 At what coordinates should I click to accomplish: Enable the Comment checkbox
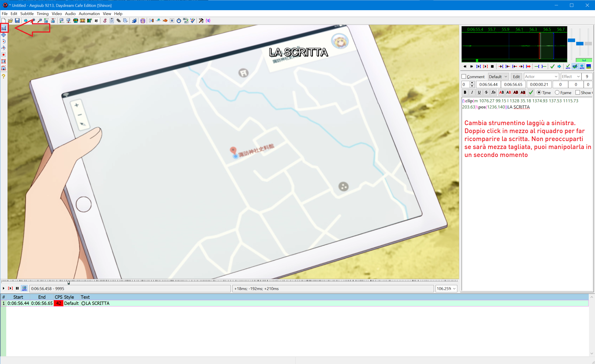click(x=464, y=77)
